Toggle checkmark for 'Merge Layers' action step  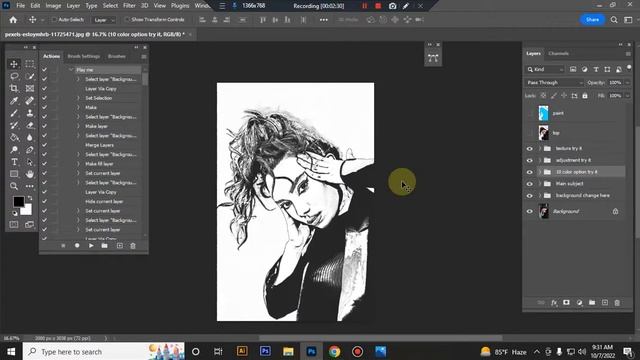[x=44, y=145]
